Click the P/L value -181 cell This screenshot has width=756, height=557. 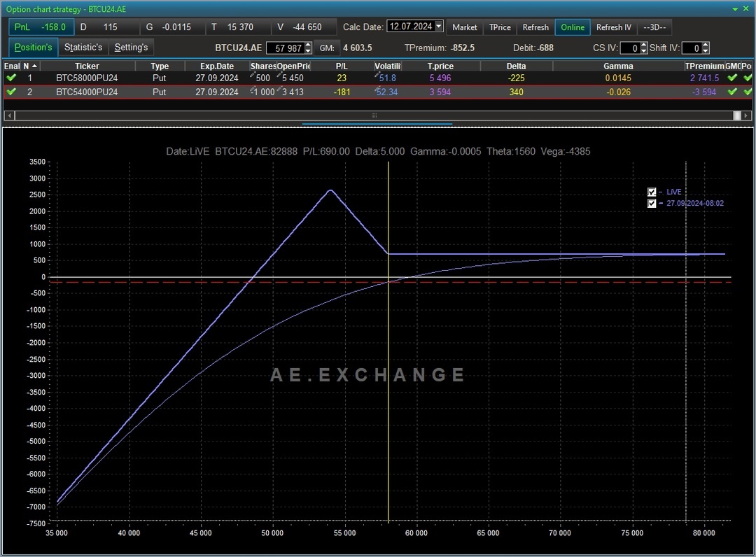342,92
